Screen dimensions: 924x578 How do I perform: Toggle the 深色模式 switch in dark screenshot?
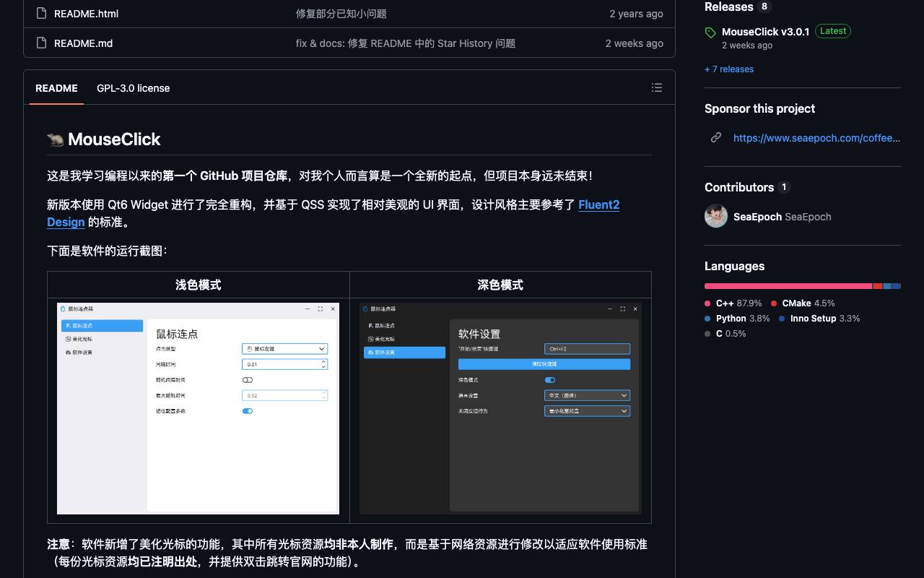point(550,380)
